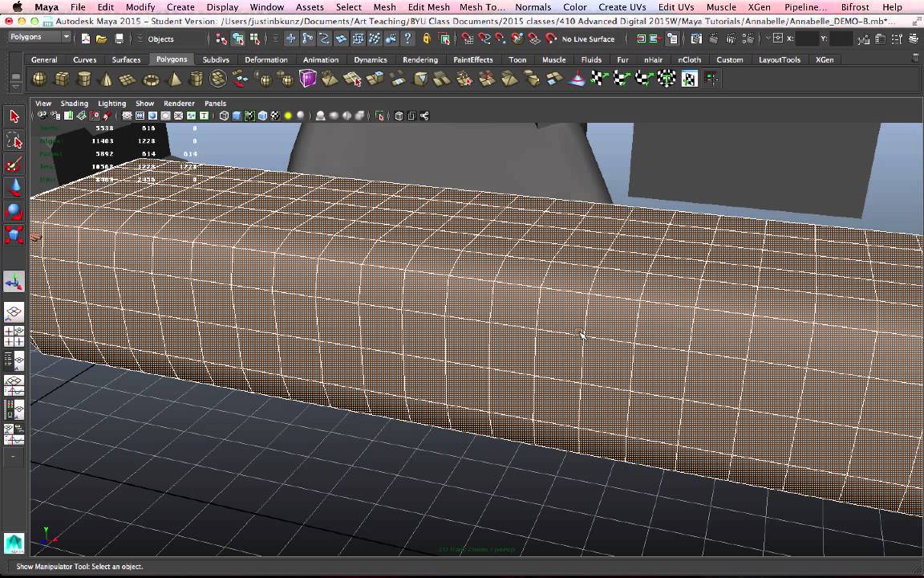Choose the Paint Selection tool
924x578 pixels.
tap(14, 165)
